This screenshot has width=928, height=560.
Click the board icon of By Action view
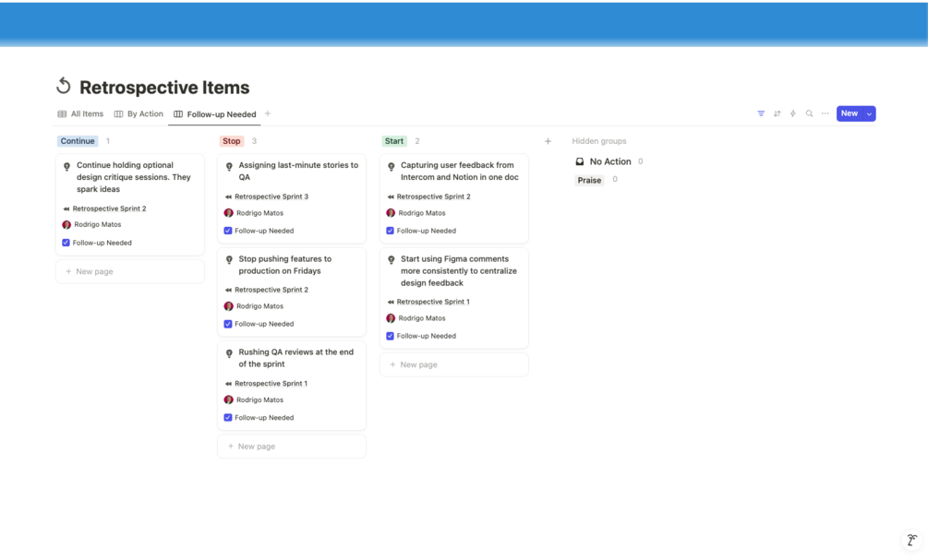[x=118, y=114]
